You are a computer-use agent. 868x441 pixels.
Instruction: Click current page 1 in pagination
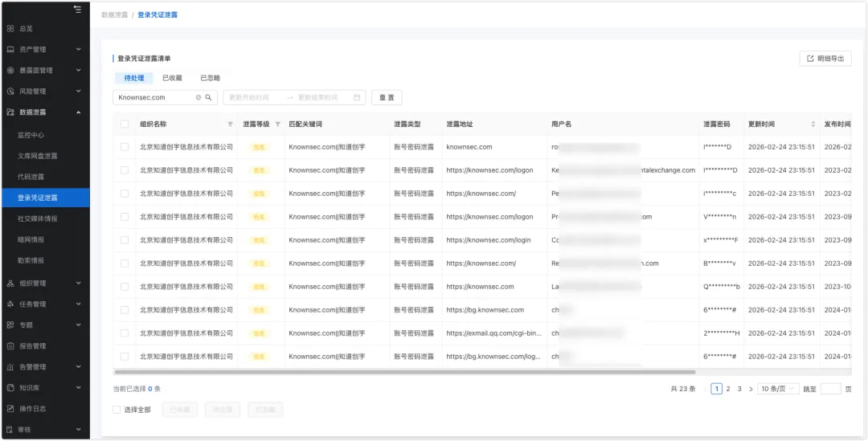point(716,389)
